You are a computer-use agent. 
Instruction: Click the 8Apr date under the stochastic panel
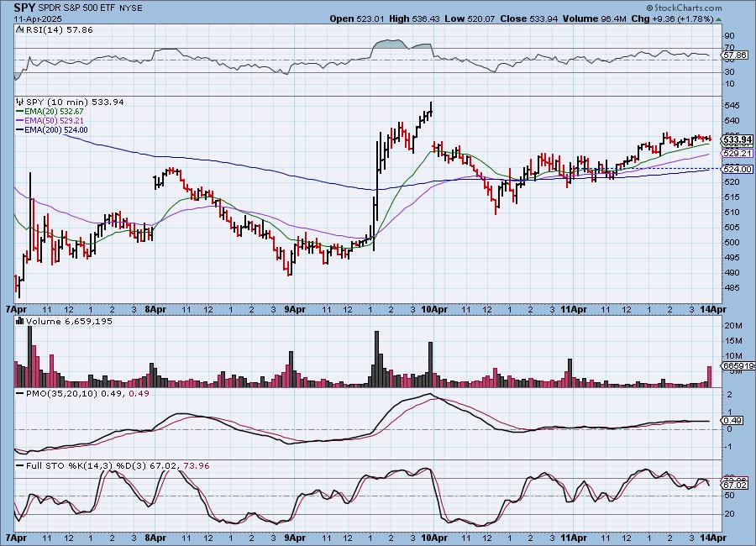click(x=155, y=538)
